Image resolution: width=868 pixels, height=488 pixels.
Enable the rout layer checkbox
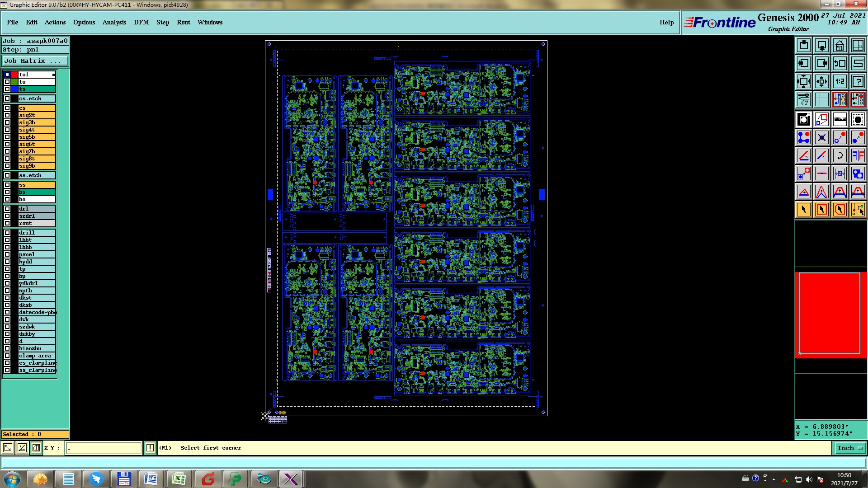click(x=7, y=223)
